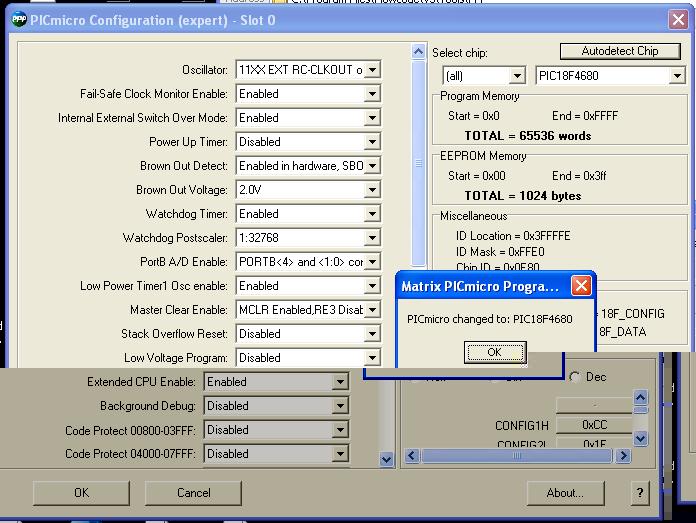Close the Matrix PICmicro Programmer popup
The width and height of the screenshot is (696, 523).
(x=581, y=285)
